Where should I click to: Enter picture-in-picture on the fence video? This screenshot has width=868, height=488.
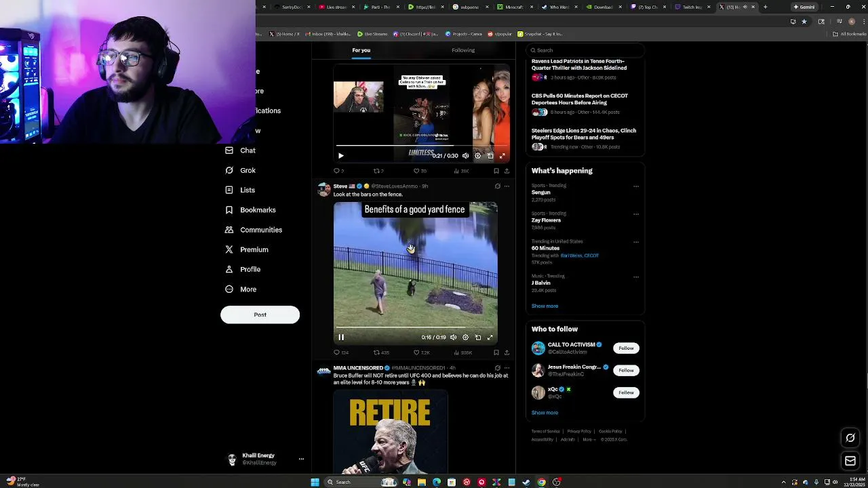coord(478,338)
